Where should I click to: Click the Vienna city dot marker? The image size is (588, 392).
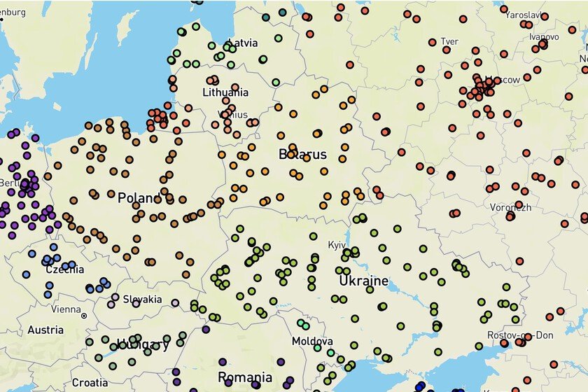click(x=84, y=316)
